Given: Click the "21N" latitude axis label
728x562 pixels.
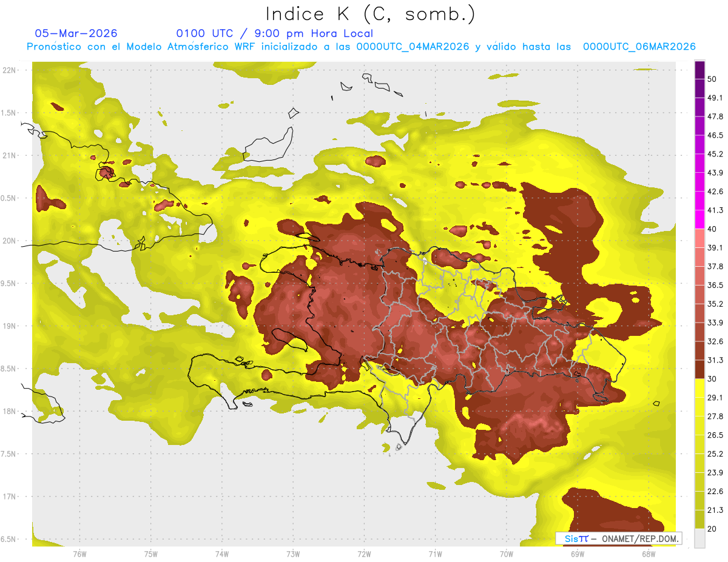Looking at the screenshot, I should [9, 155].
